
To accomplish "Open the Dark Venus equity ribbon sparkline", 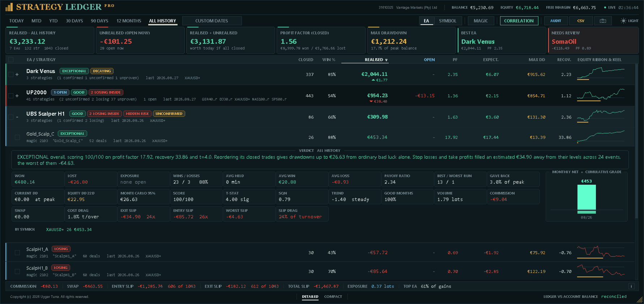I will pos(601,74).
